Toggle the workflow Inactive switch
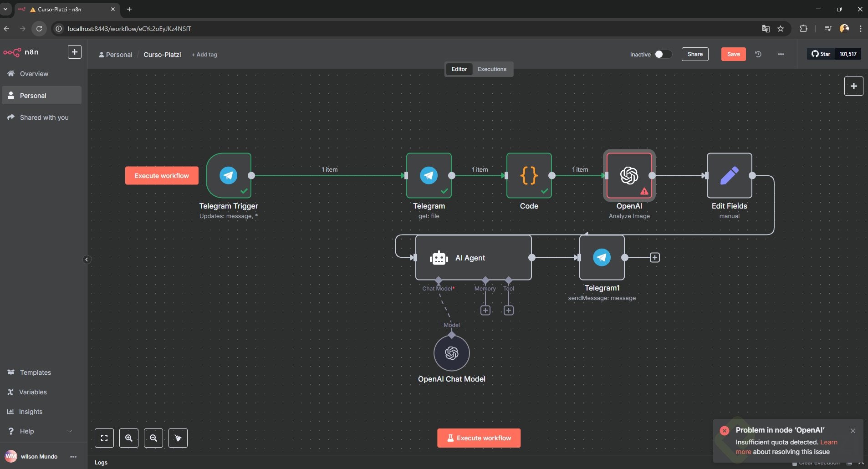Image resolution: width=868 pixels, height=469 pixels. (663, 54)
